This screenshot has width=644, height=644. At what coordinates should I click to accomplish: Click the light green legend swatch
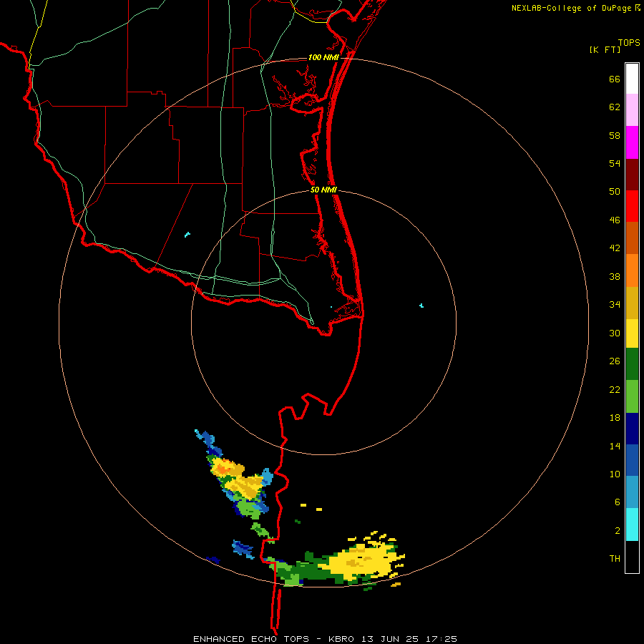click(632, 396)
